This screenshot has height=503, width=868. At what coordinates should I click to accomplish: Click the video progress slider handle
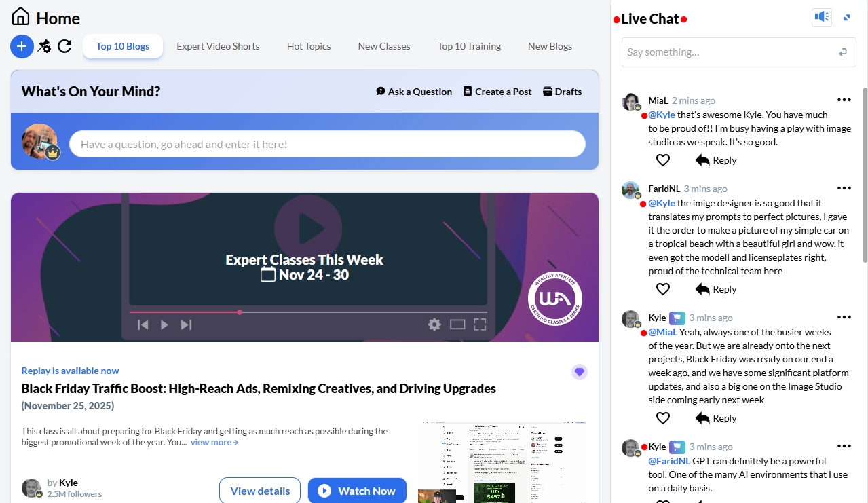tap(240, 312)
